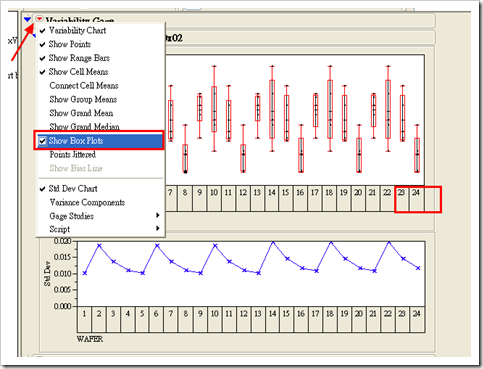Click 0.000 axis value on Std Dev chart

(63, 306)
